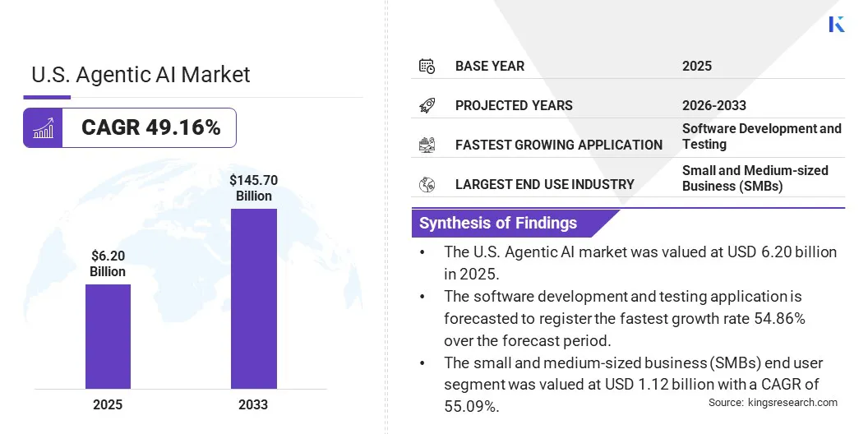
Task: Click the globe icon beside Largest End Use Industry
Action: pos(427,184)
